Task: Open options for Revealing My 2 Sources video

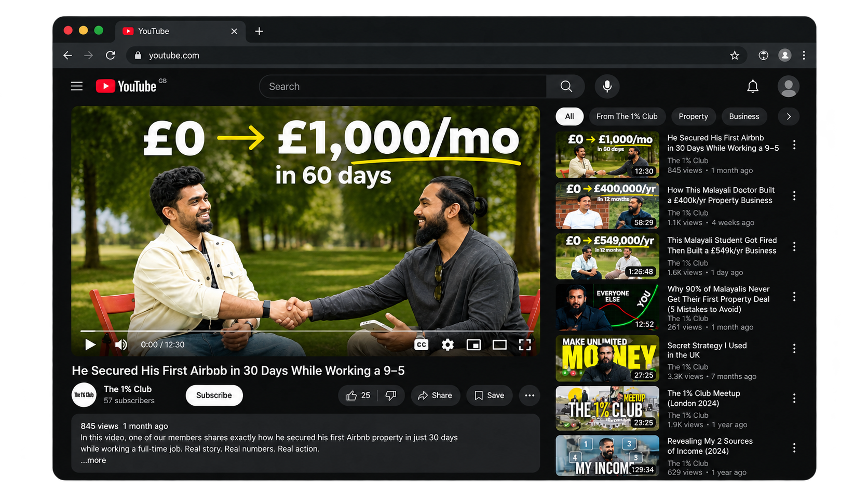Action: pyautogui.click(x=794, y=447)
